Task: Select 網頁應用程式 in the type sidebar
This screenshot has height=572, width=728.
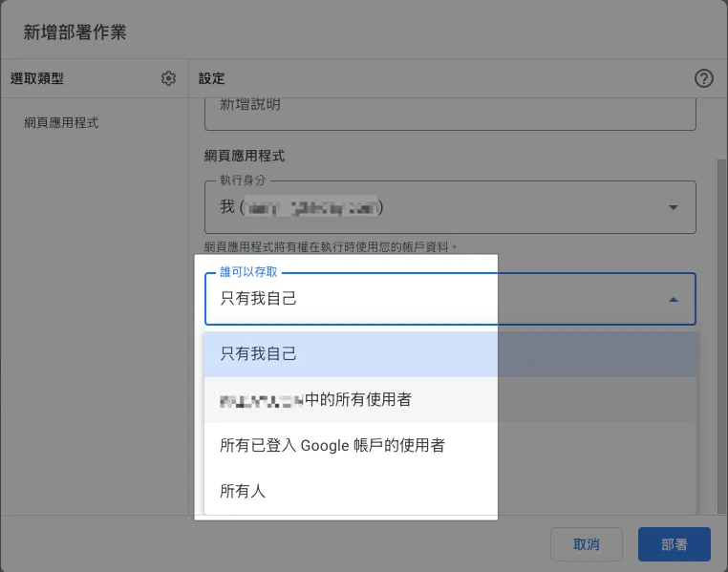Action: point(62,122)
